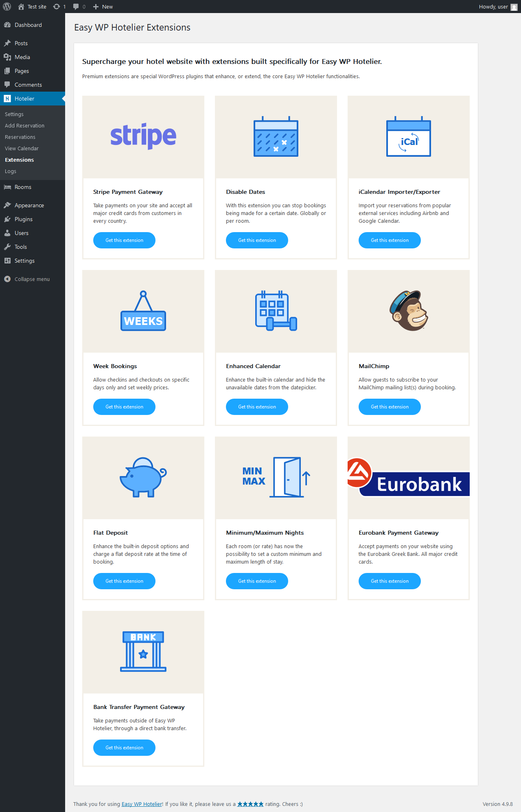Open View Calendar submenu item
The image size is (521, 812).
22,149
